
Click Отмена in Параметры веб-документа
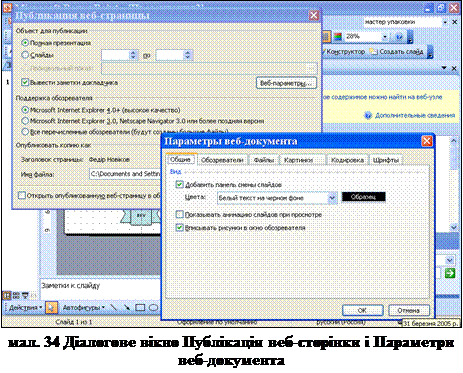[x=409, y=310]
